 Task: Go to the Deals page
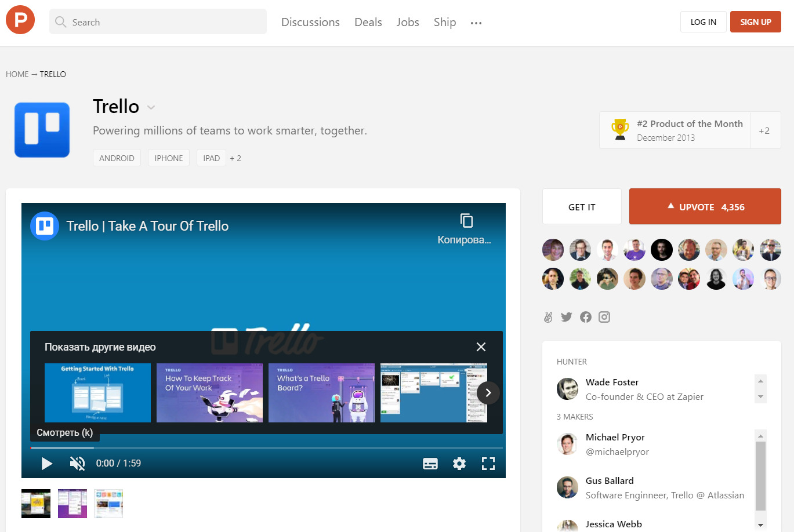pyautogui.click(x=368, y=22)
